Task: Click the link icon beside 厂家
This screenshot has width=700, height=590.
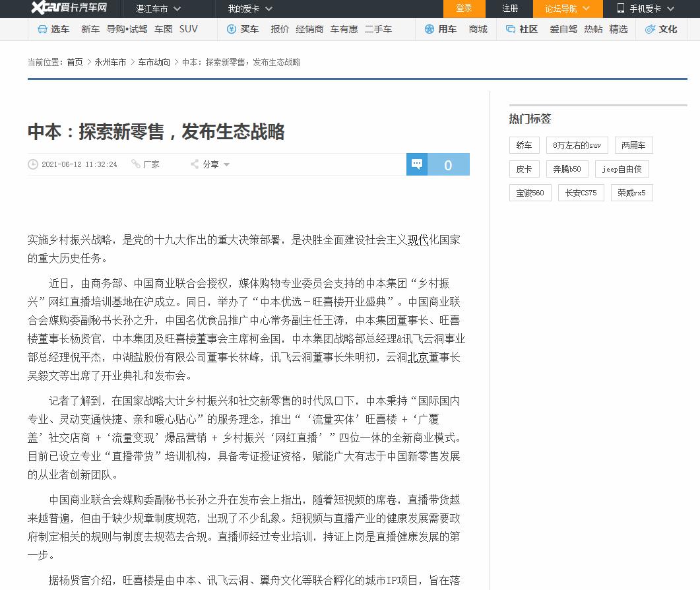Action: tap(136, 164)
